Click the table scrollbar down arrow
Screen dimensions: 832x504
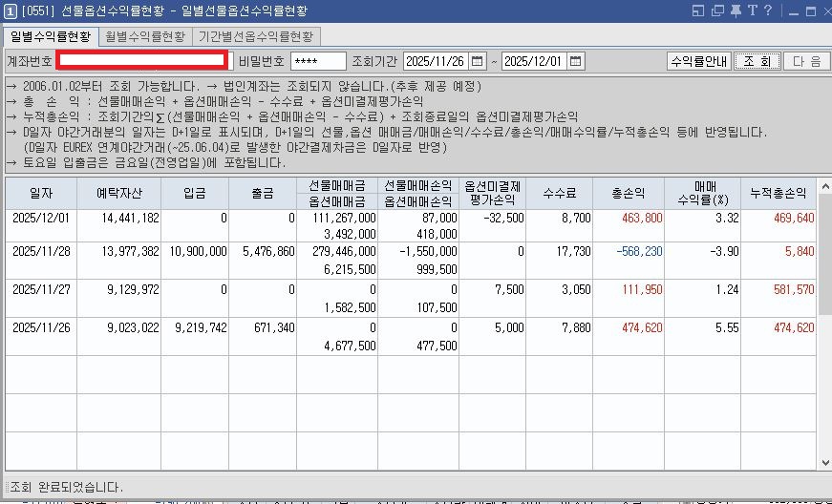[x=824, y=463]
